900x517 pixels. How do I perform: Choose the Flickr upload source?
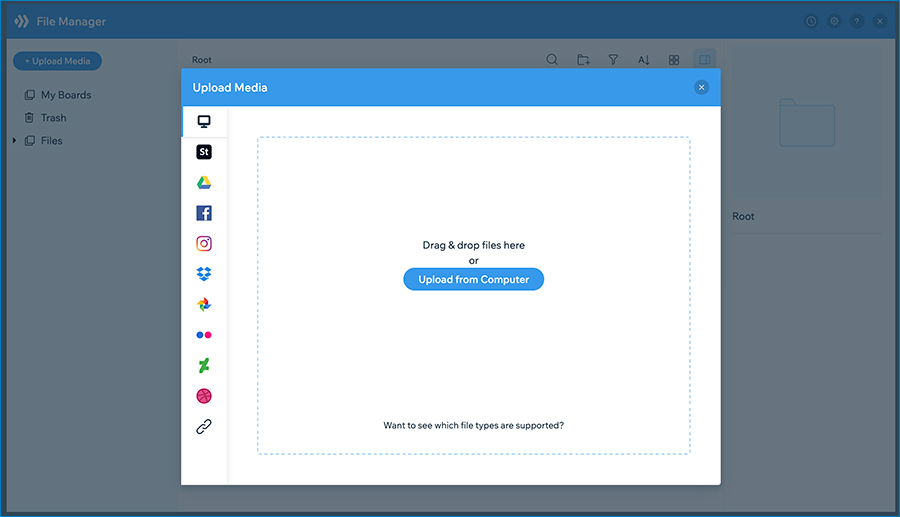[204, 335]
